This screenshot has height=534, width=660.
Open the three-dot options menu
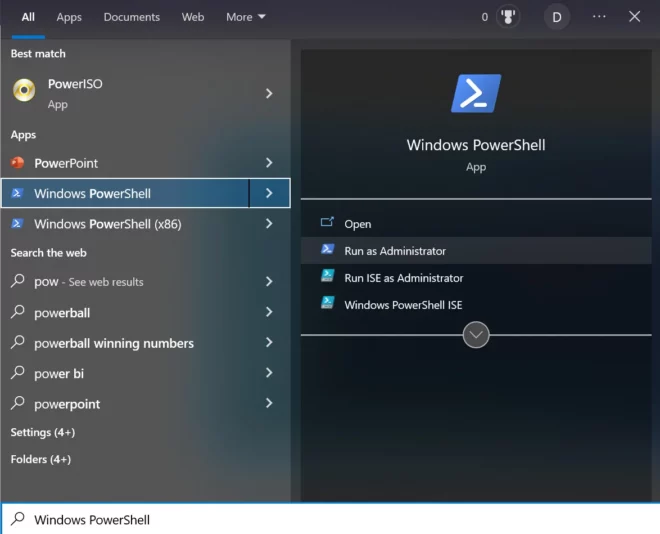pyautogui.click(x=599, y=16)
